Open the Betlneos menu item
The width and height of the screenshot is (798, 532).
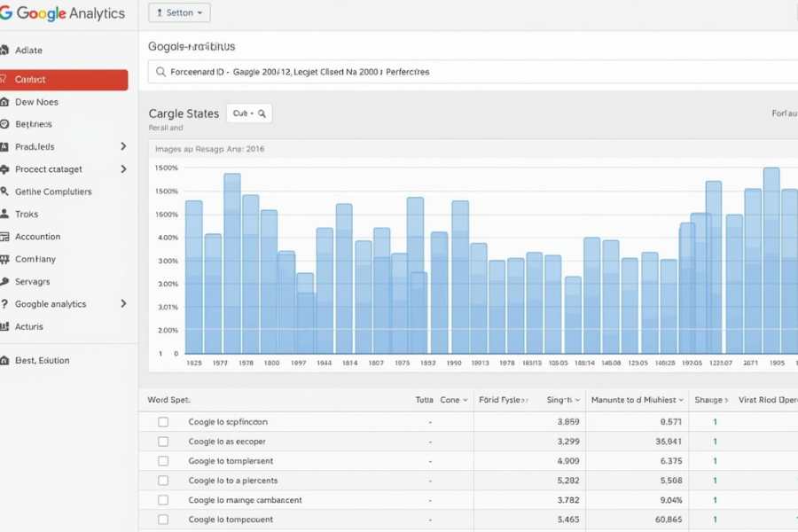point(34,124)
